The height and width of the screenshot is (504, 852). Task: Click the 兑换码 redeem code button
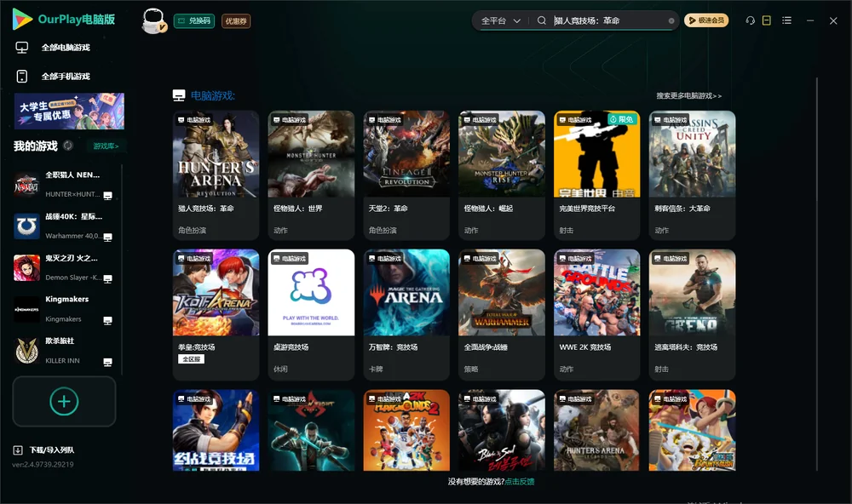pos(194,21)
